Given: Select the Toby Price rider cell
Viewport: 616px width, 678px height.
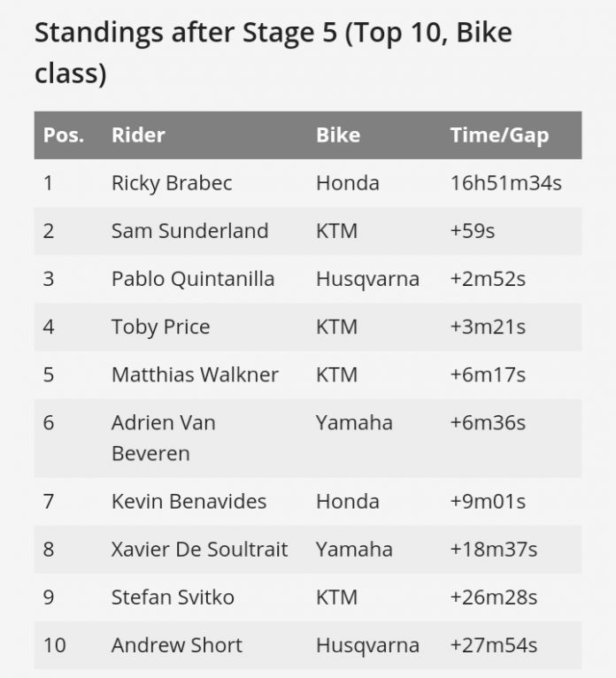Looking at the screenshot, I should [x=160, y=327].
